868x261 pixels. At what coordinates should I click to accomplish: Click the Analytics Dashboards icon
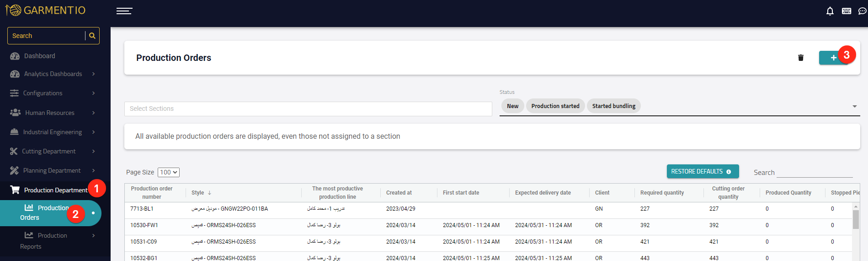tap(15, 74)
